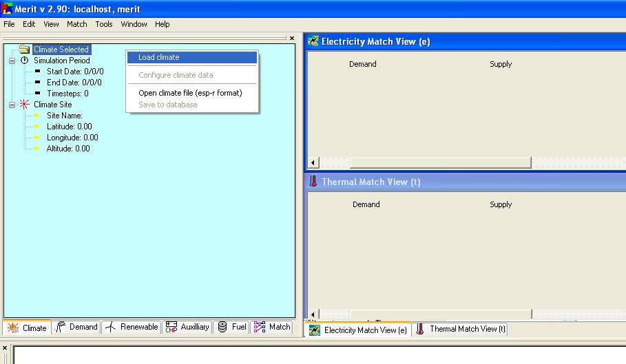Image resolution: width=626 pixels, height=364 pixels.
Task: Switch to Thermal Match View (t) tab
Action: [460, 330]
